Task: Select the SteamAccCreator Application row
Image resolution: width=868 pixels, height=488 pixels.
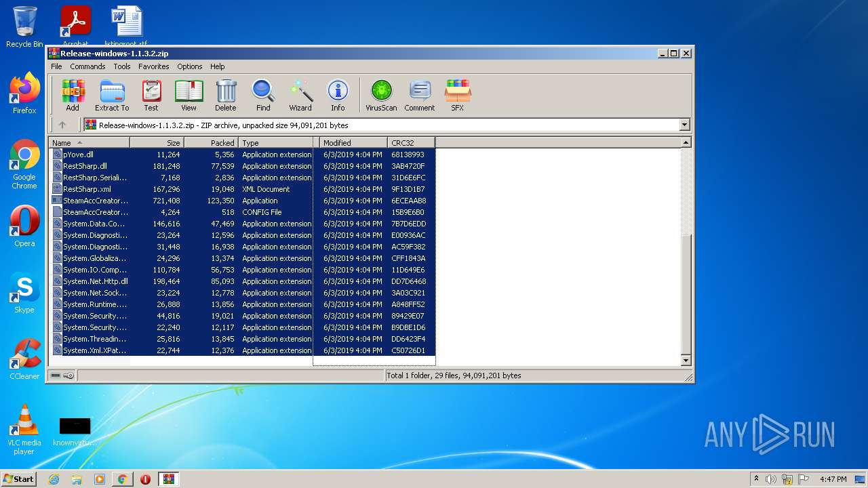Action: pos(243,201)
